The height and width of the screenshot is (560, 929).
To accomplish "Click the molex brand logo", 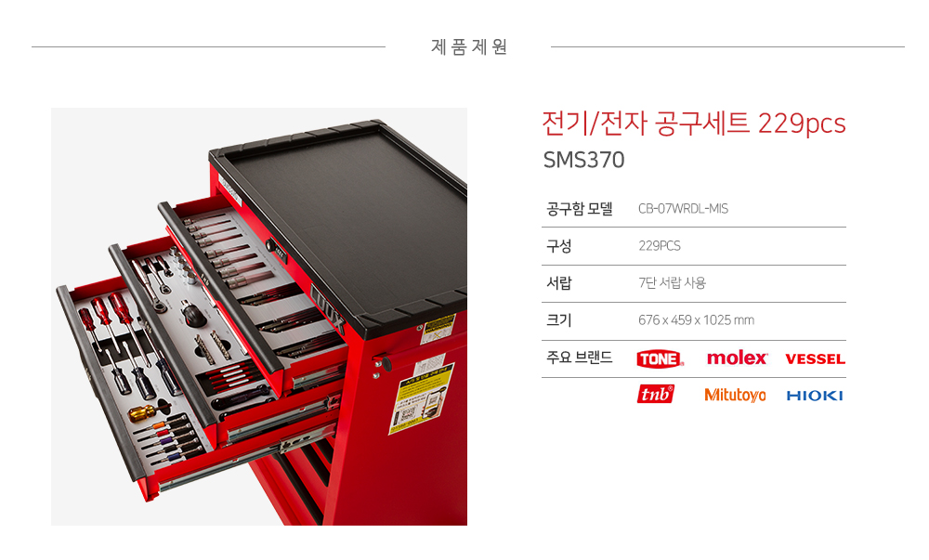I will [x=737, y=358].
